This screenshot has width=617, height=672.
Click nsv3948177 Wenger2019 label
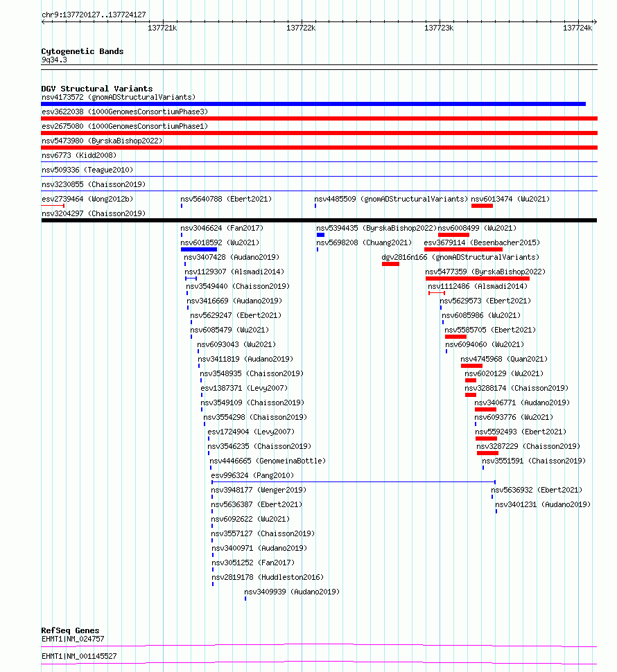(x=259, y=490)
